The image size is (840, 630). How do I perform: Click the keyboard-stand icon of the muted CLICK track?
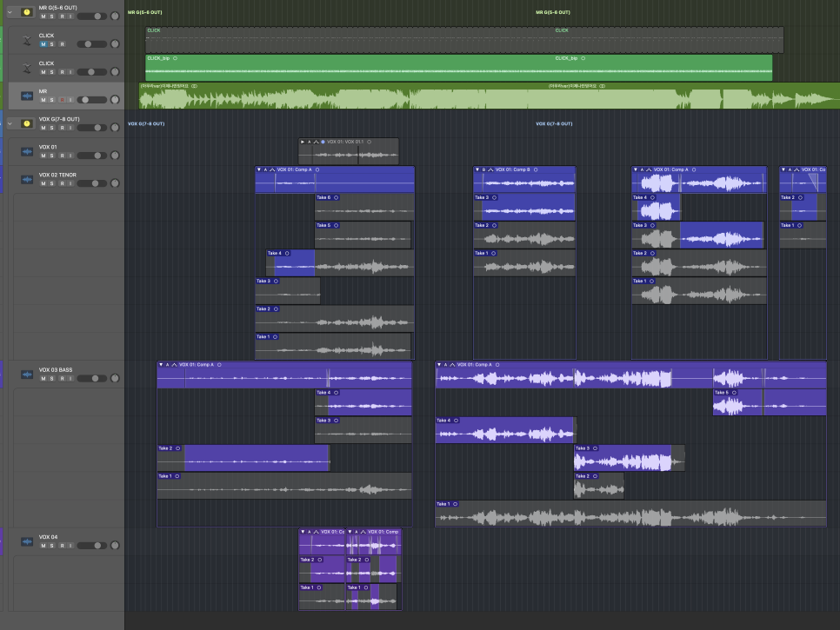pyautogui.click(x=27, y=40)
